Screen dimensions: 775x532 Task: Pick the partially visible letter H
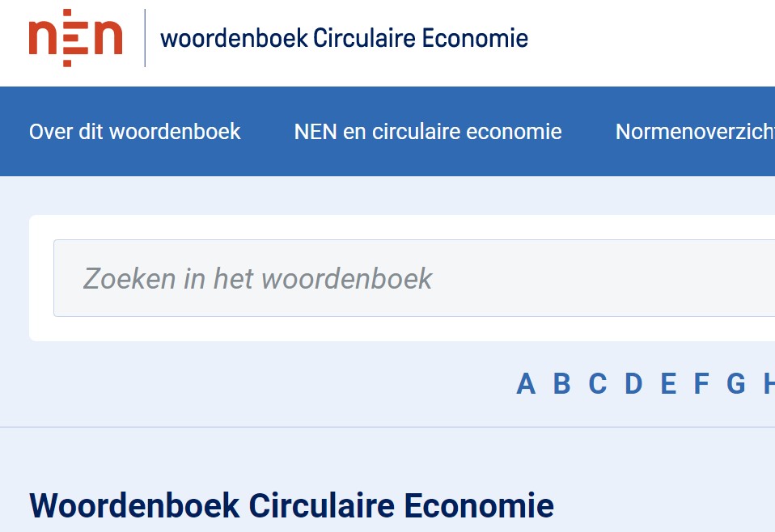pyautogui.click(x=769, y=384)
